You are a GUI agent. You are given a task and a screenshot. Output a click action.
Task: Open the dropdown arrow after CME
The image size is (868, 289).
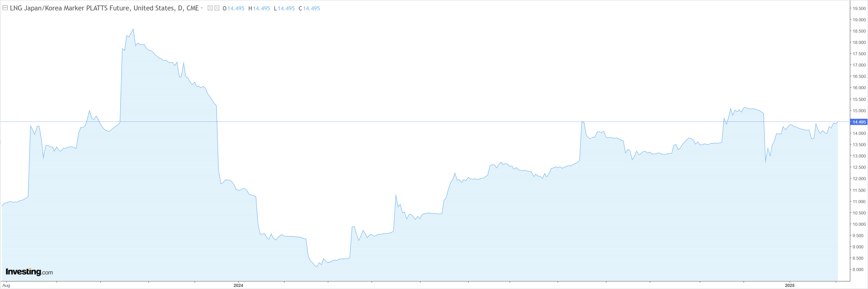202,8
